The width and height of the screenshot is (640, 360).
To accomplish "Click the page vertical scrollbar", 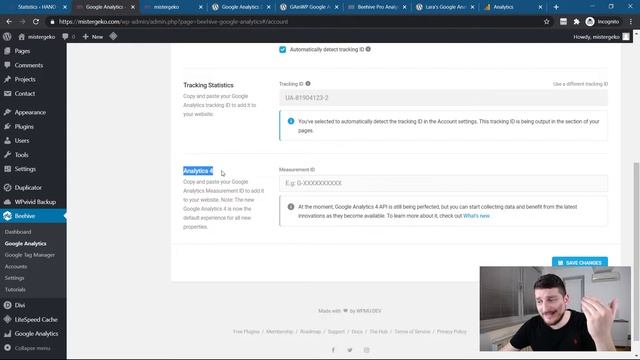I will pyautogui.click(x=636, y=251).
